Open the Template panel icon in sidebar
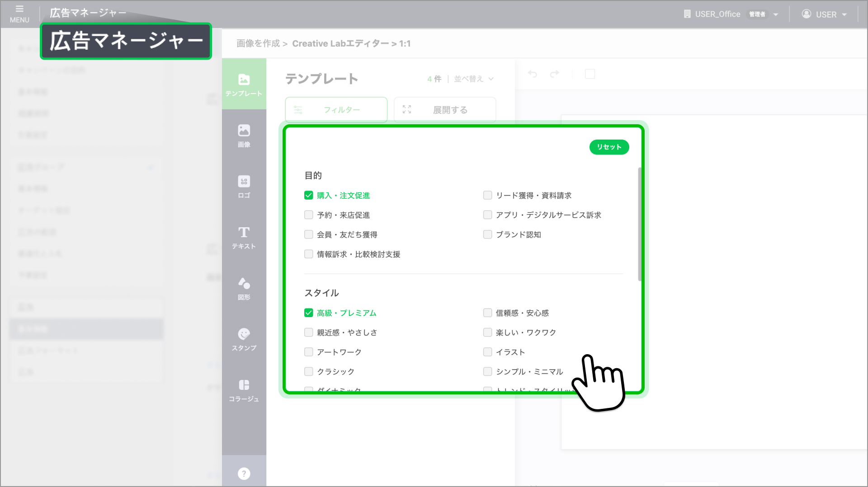868x487 pixels. [x=244, y=84]
